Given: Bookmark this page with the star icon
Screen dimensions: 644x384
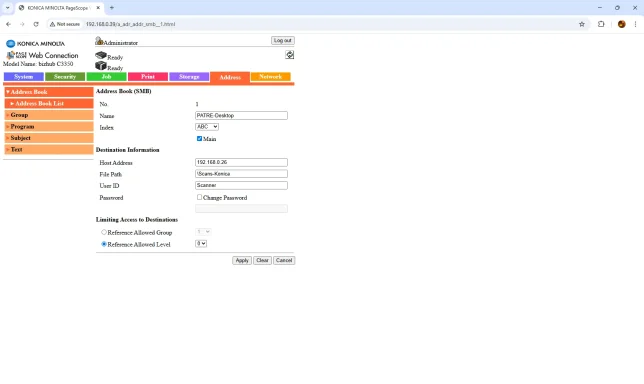Looking at the screenshot, I should (582, 24).
